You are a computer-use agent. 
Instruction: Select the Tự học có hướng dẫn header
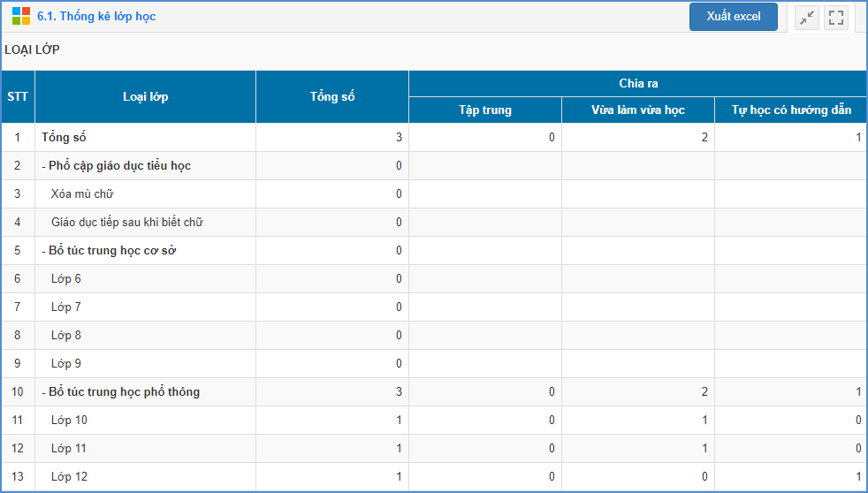click(x=790, y=110)
